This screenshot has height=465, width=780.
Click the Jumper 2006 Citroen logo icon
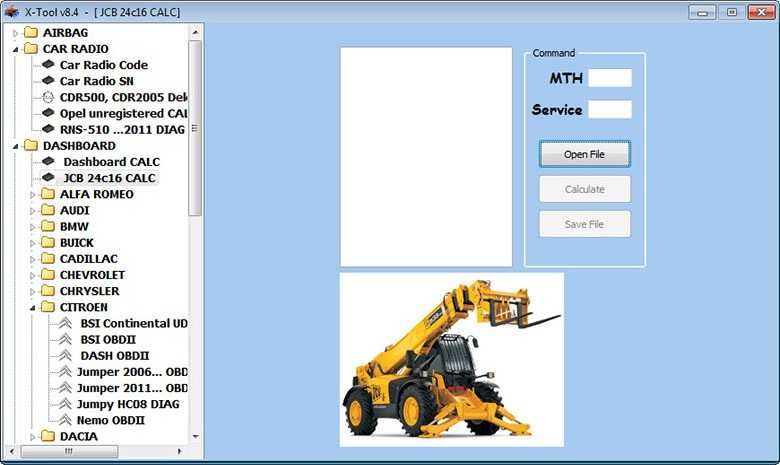65,372
